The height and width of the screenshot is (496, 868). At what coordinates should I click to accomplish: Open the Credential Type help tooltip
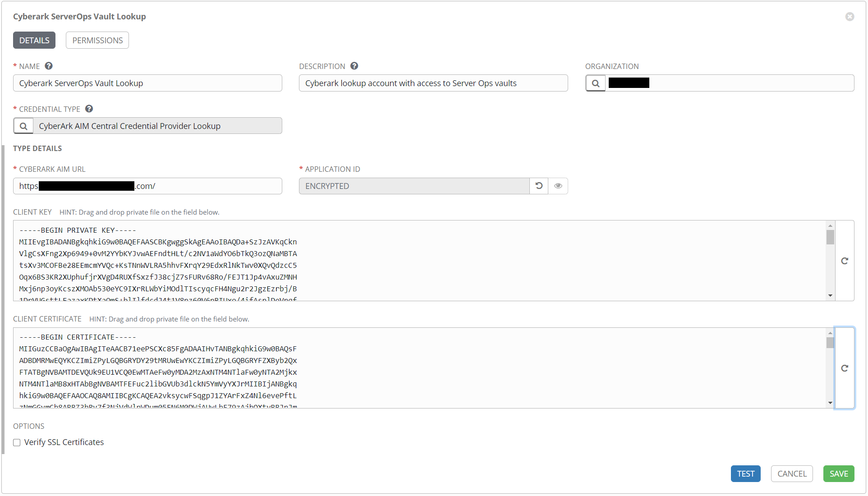click(x=89, y=109)
